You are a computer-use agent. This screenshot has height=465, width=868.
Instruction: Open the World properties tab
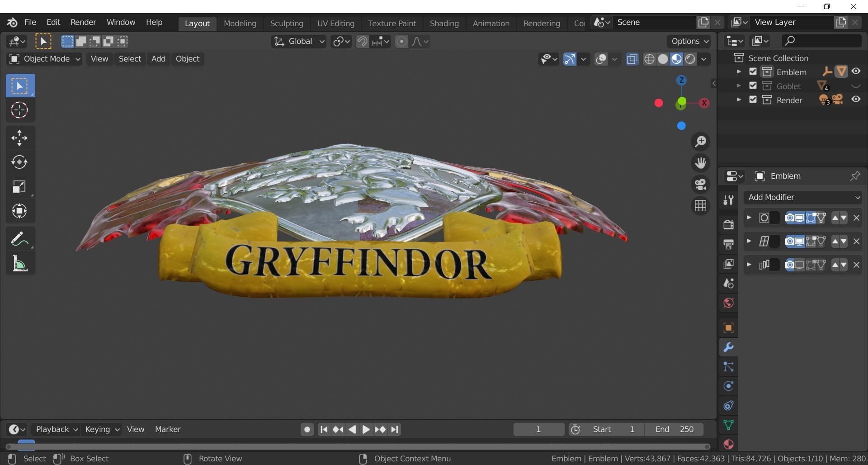[728, 303]
